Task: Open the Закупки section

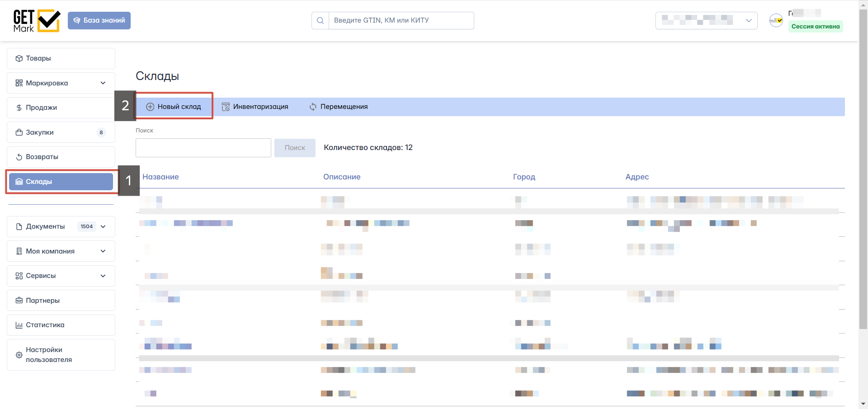Action: [61, 132]
